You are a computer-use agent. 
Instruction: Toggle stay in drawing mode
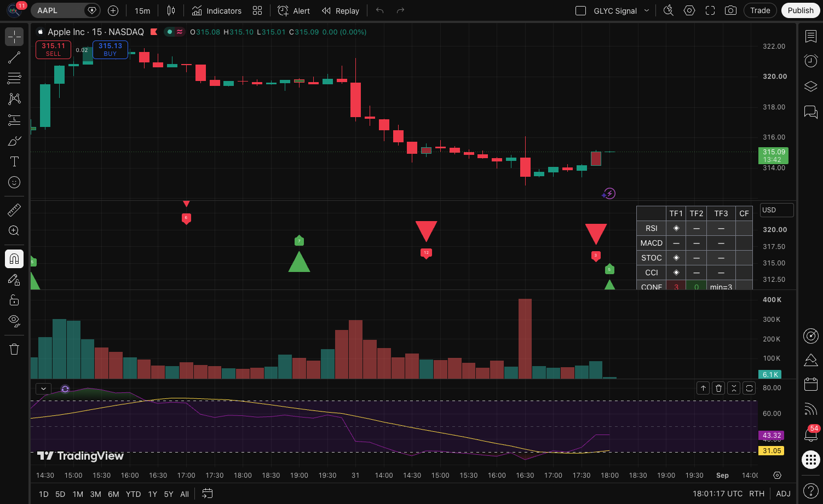coord(14,279)
